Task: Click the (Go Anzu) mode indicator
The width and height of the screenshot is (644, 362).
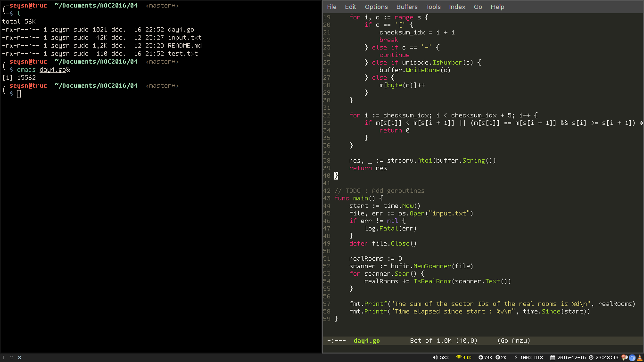Action: pos(514,341)
